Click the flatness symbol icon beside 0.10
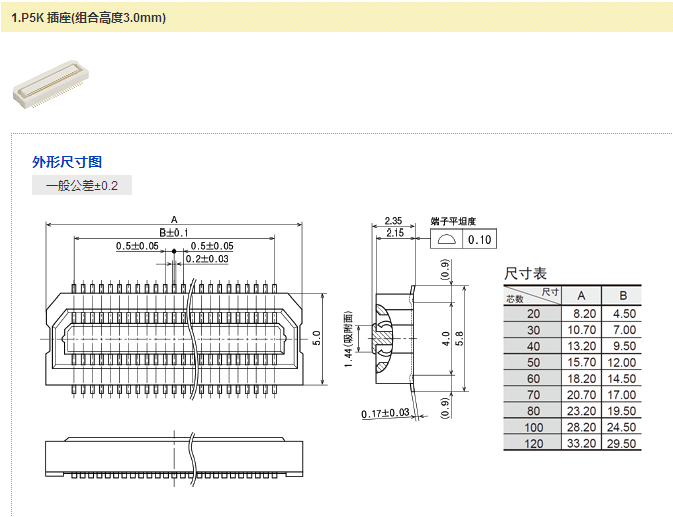This screenshot has width=673, height=517. [447, 239]
